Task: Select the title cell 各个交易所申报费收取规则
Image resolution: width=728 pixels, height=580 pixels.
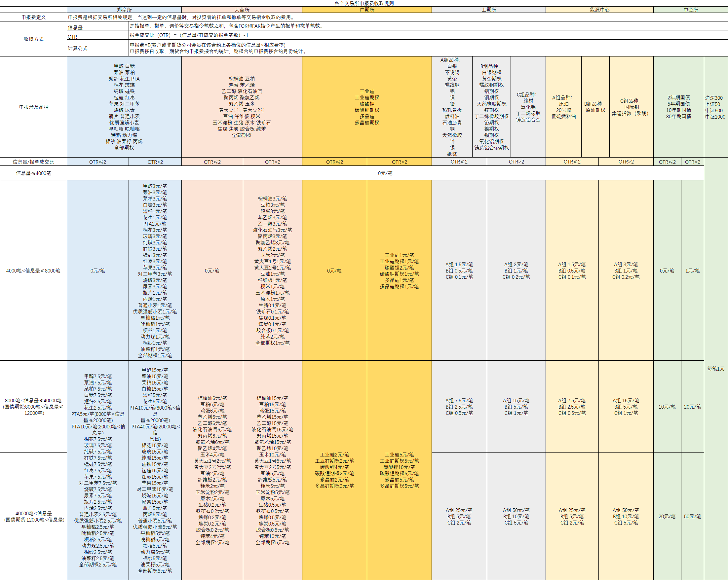Action: [x=364, y=3]
